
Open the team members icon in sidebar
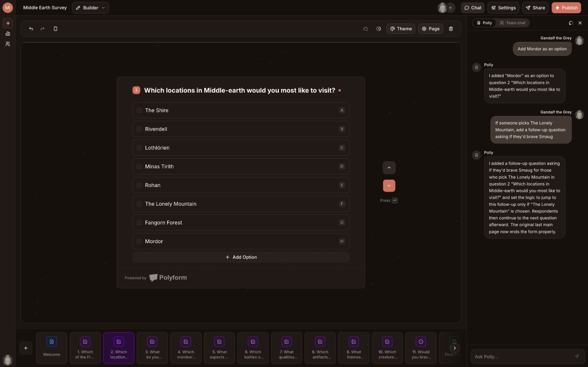pyautogui.click(x=8, y=44)
